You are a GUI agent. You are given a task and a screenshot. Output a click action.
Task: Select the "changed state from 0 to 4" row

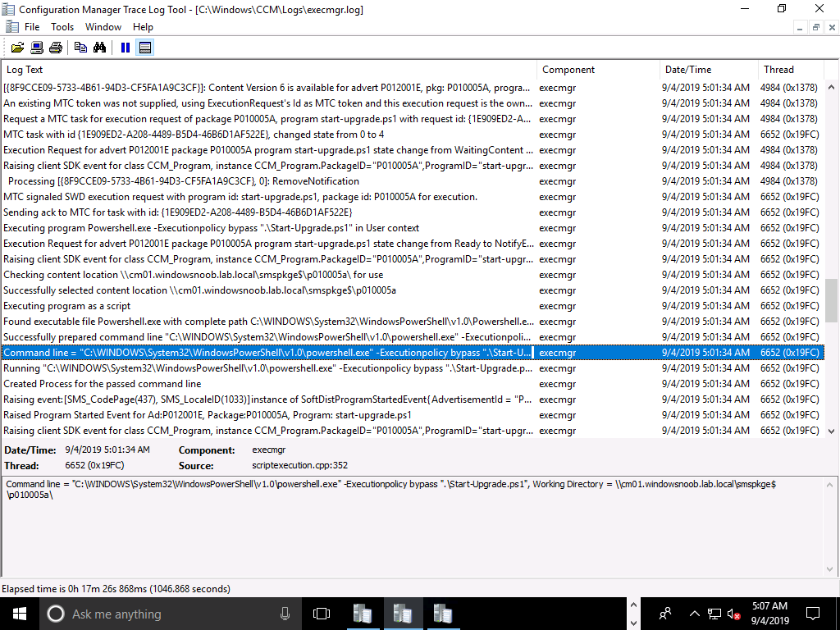[413, 135]
